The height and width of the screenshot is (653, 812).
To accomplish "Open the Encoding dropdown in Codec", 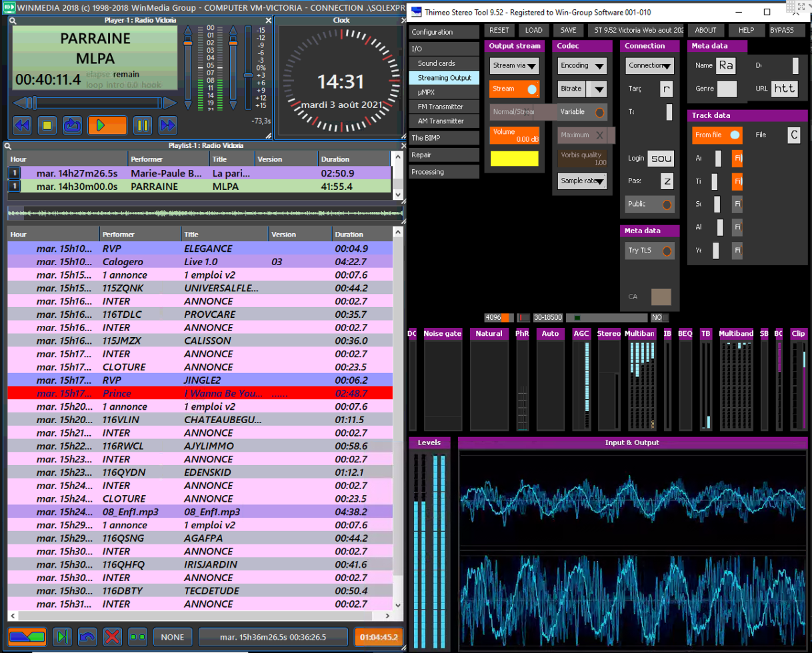I will point(582,65).
